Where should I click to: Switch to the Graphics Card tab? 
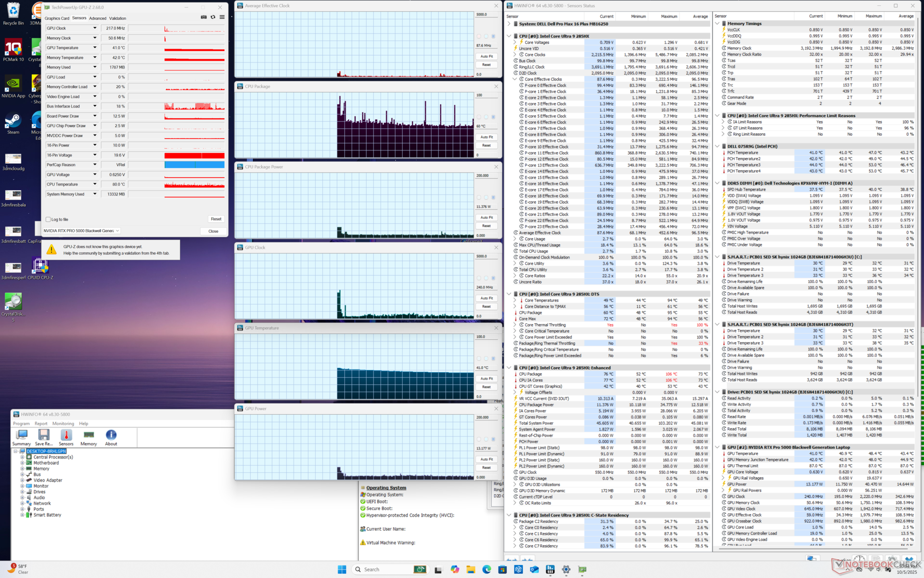(57, 18)
